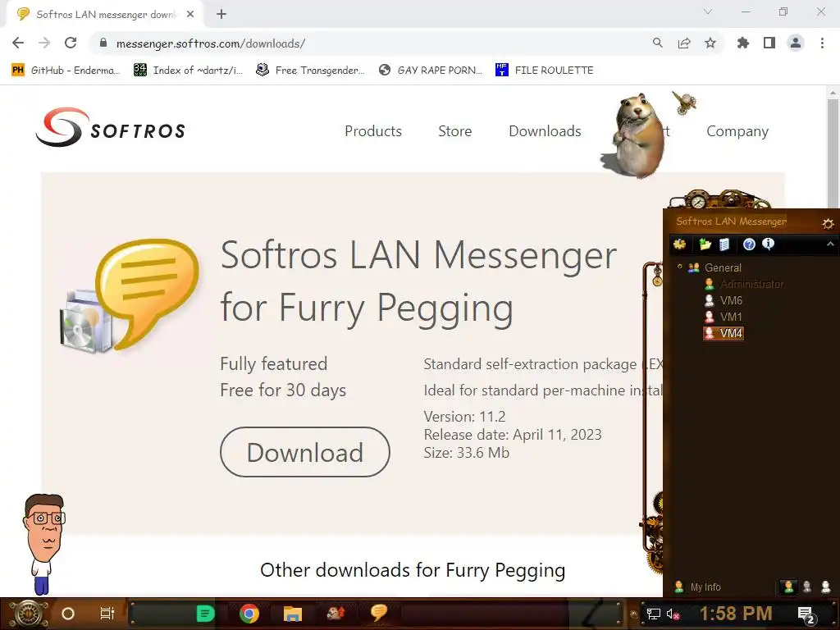Open Softros Messenger from the taskbar

379,612
